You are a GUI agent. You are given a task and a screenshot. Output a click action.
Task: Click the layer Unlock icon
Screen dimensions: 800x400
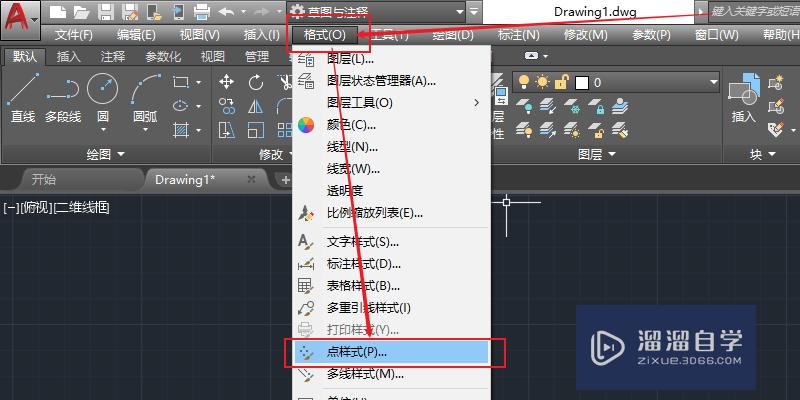pyautogui.click(x=595, y=130)
